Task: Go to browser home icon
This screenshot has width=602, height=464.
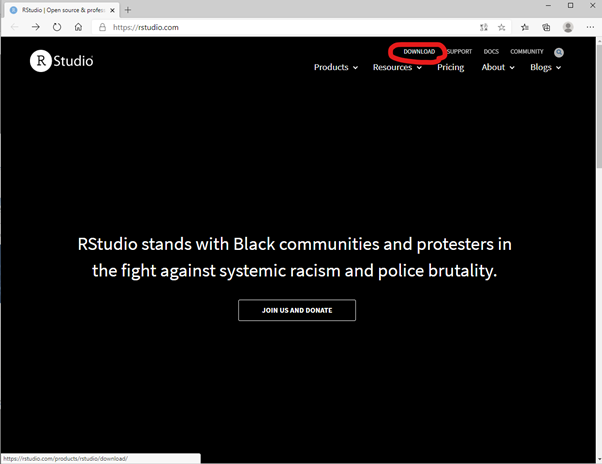Action: pyautogui.click(x=78, y=27)
